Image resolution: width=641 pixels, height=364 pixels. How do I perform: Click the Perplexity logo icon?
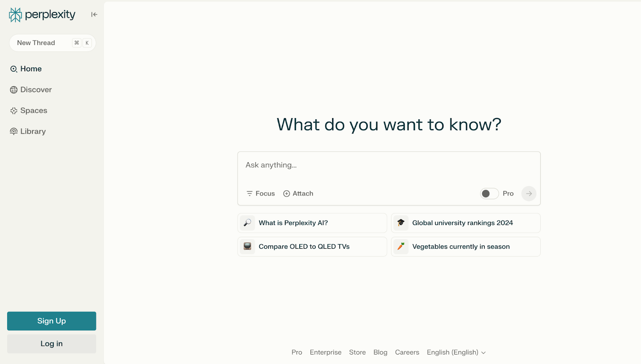click(x=15, y=15)
